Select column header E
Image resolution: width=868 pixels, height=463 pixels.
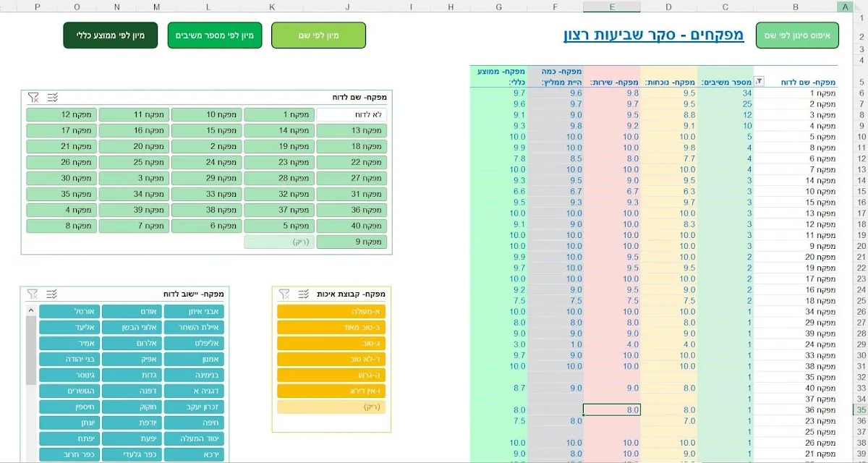pyautogui.click(x=611, y=7)
